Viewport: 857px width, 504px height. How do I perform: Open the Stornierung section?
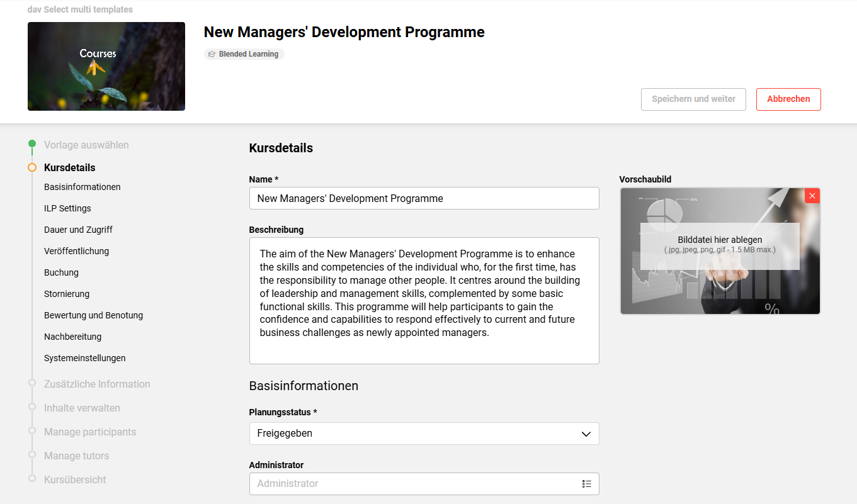pyautogui.click(x=67, y=294)
